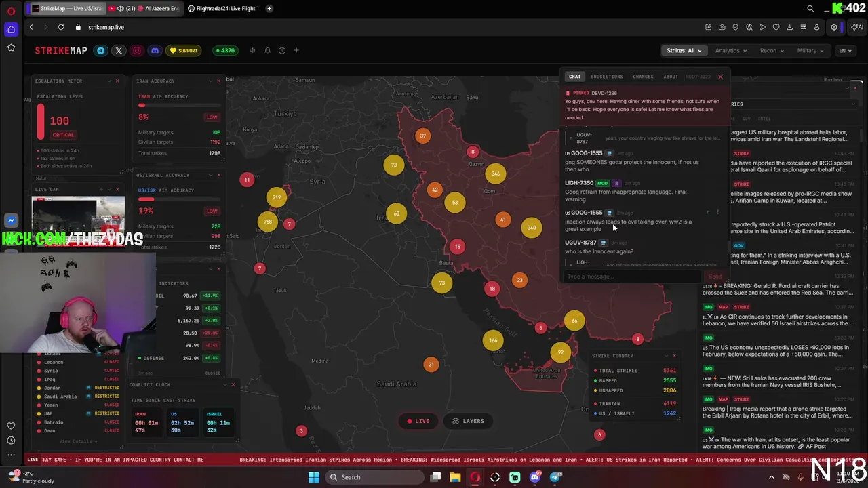Click the yellow Support button
Screen dimensions: 868x488
[x=184, y=50]
